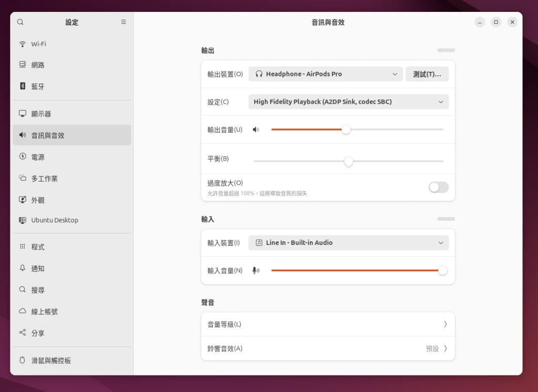Mute output via speaker icon beside 輸出音量
This screenshot has width=538, height=392.
[256, 129]
